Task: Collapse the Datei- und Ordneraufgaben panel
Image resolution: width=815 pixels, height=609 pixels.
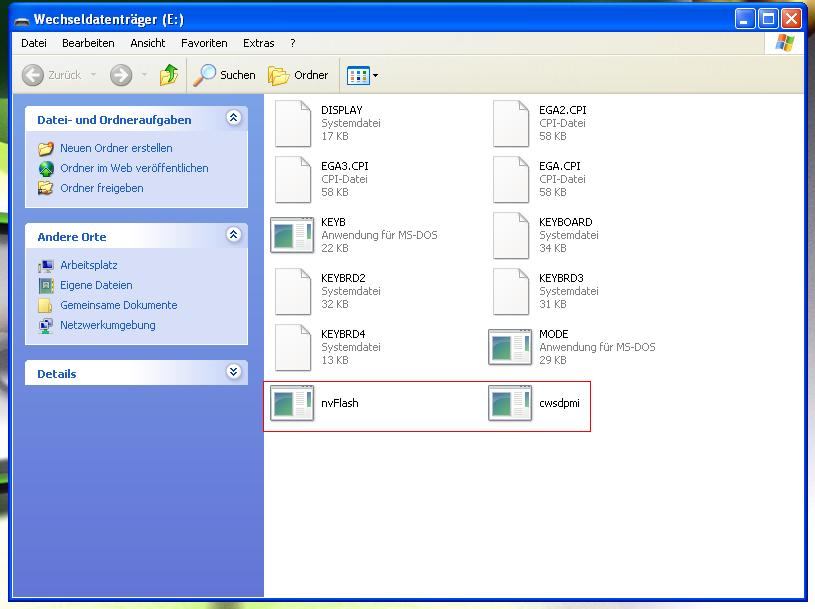Action: [x=233, y=118]
